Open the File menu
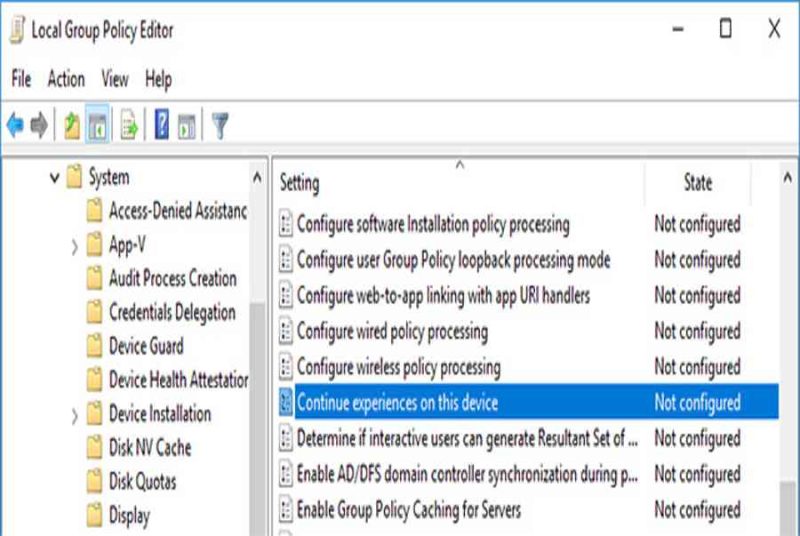This screenshot has height=536, width=800. (x=21, y=79)
